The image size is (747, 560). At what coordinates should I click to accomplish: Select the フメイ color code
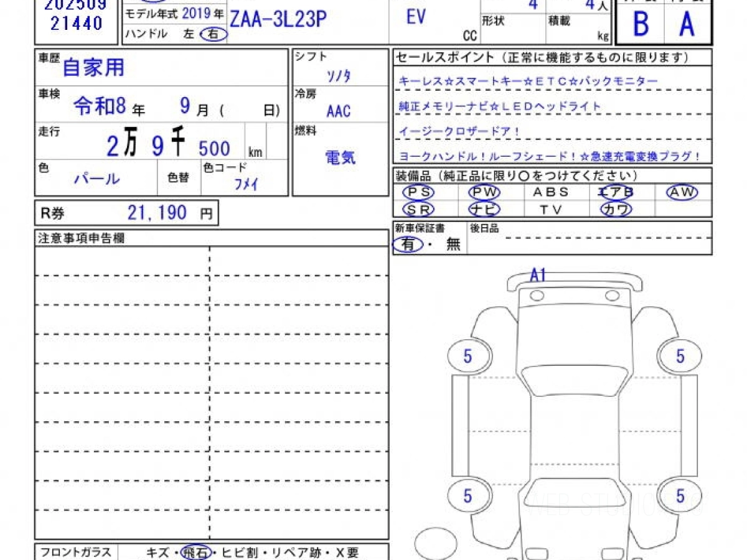pos(246,184)
